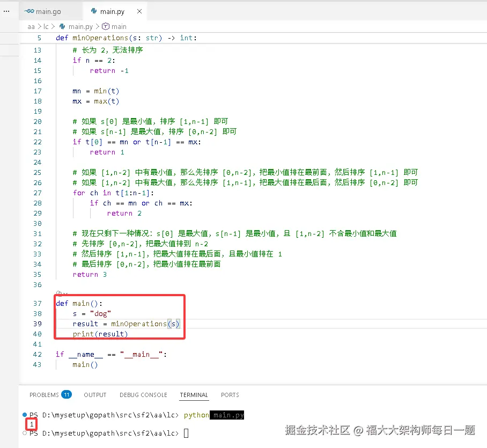Open the PROBLEMS panel tab
This screenshot has width=487, height=448.
tap(44, 395)
